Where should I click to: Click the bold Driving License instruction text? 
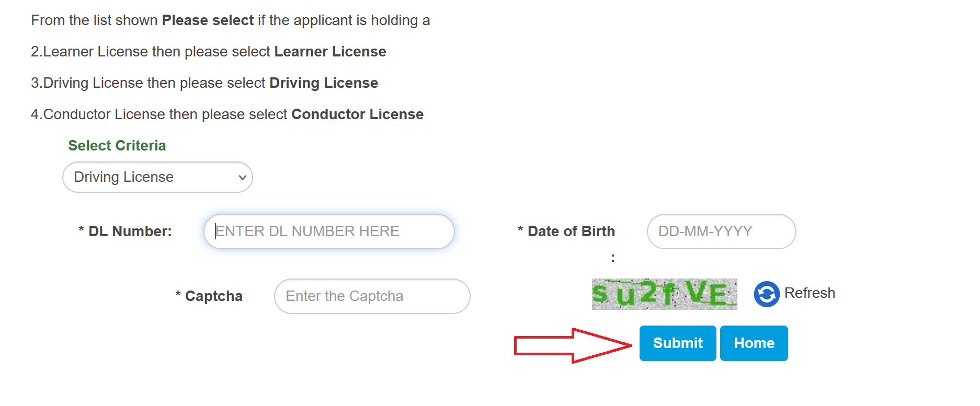[x=323, y=83]
